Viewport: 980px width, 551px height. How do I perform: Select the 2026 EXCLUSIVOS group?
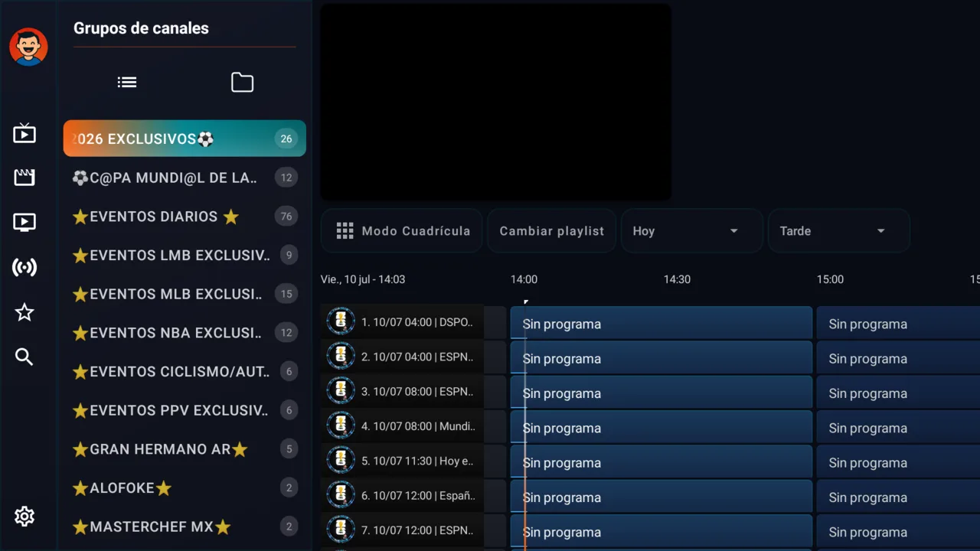[x=185, y=139]
